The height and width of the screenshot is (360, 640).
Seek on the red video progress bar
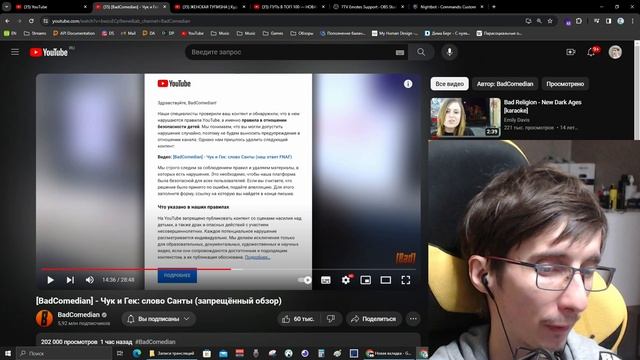pos(229,269)
